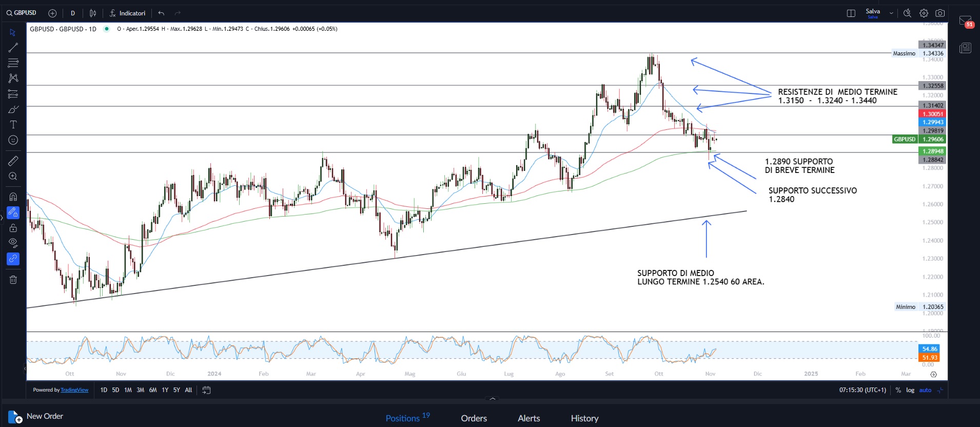Click the New Order button
The height and width of the screenshot is (427, 980).
click(x=36, y=416)
